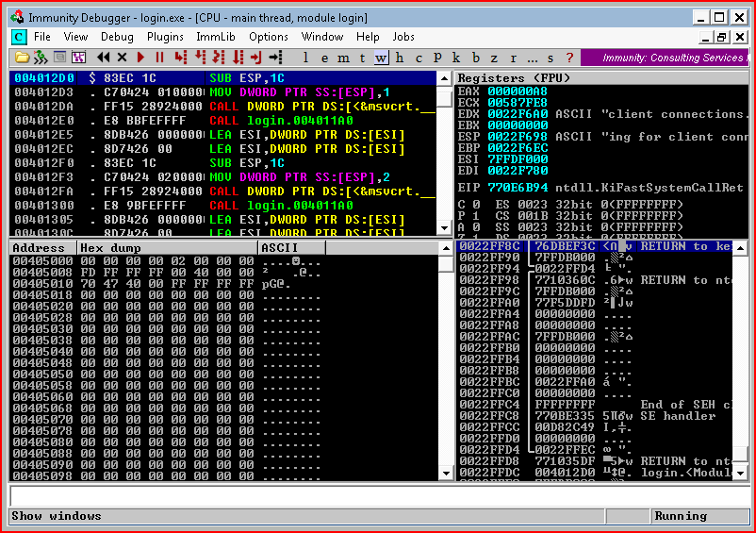Show Log window with 'l' button
The width and height of the screenshot is (756, 533).
[305, 58]
